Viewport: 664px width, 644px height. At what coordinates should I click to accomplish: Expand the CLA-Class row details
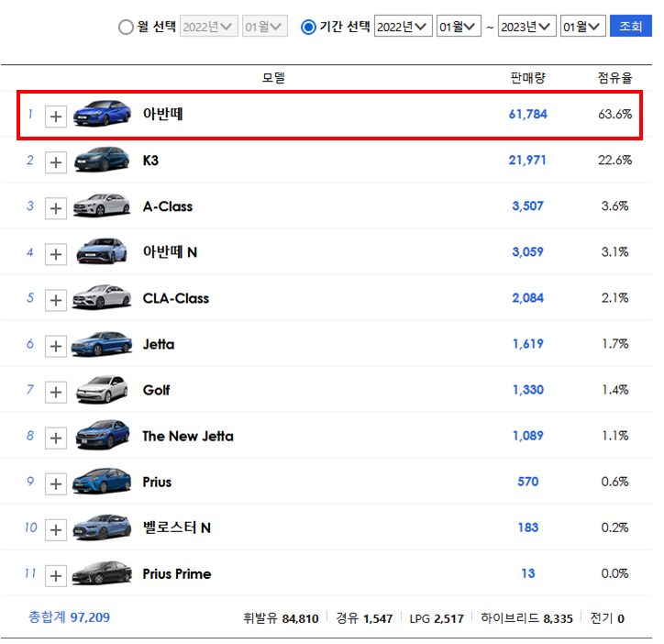click(56, 300)
